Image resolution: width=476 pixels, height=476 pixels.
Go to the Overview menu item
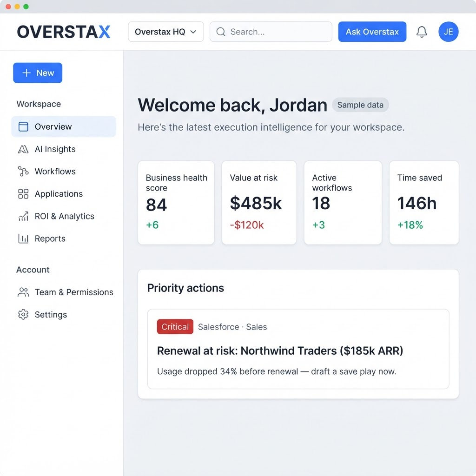tap(64, 126)
